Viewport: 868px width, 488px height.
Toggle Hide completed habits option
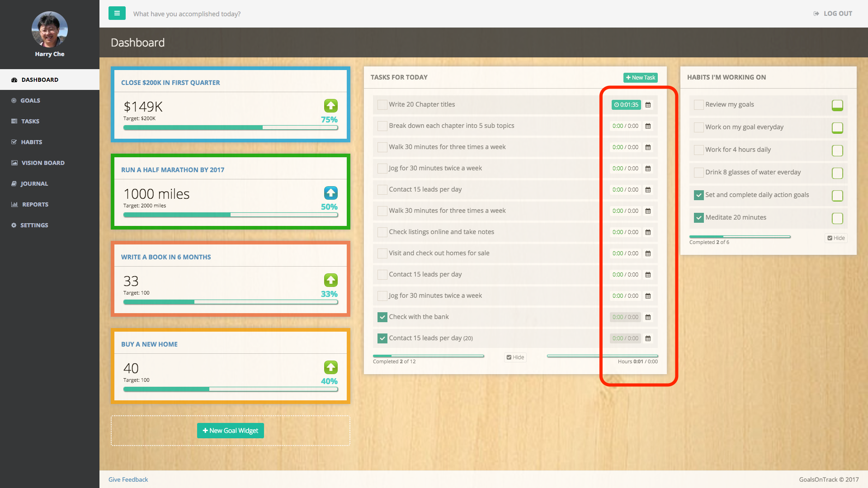tap(836, 238)
